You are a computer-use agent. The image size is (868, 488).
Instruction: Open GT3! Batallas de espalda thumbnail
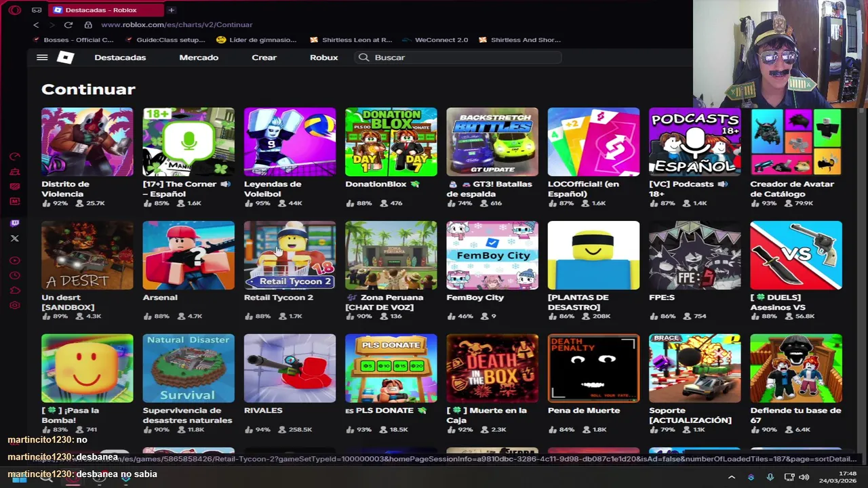(x=492, y=142)
